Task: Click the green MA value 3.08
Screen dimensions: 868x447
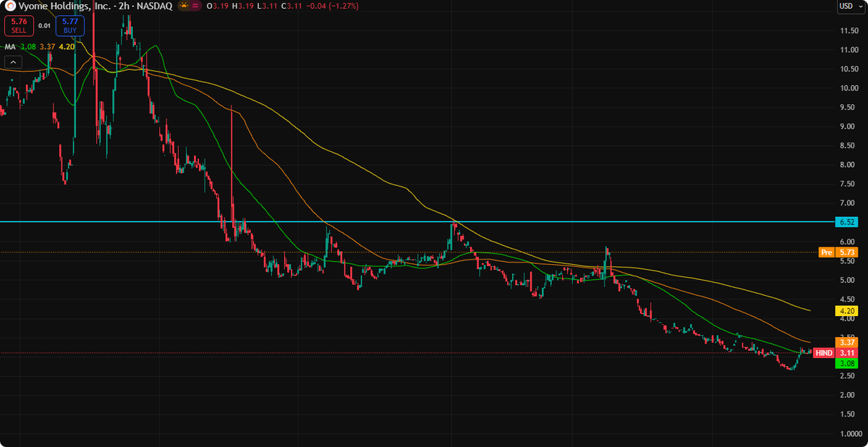Action: pyautogui.click(x=28, y=46)
